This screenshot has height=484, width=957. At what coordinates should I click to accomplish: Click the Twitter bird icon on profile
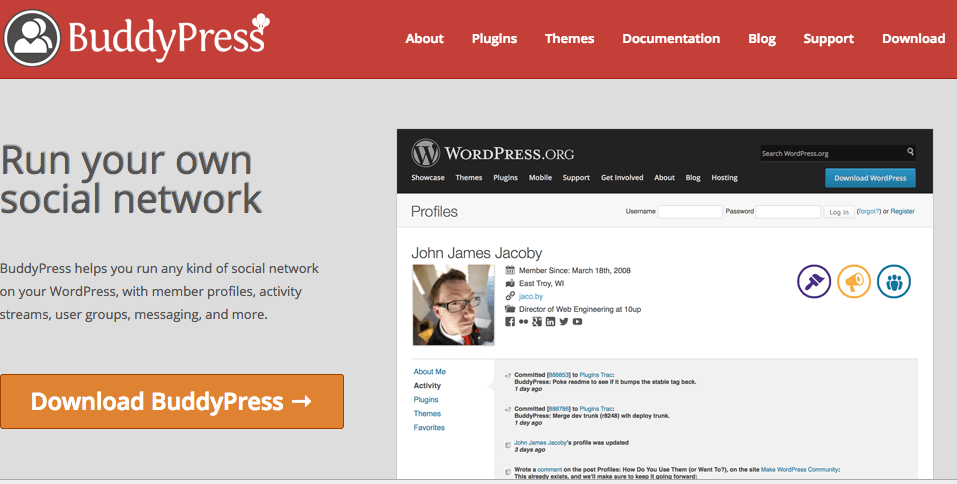pos(564,322)
